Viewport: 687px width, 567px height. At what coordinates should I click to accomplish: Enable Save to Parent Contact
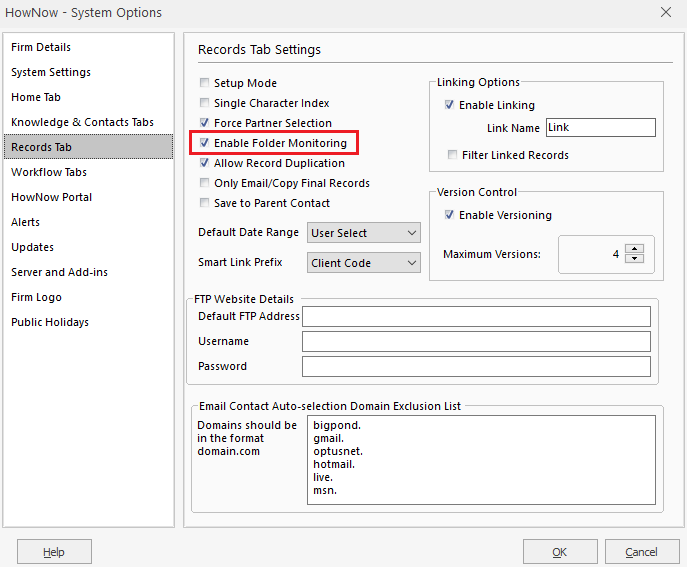pos(204,203)
